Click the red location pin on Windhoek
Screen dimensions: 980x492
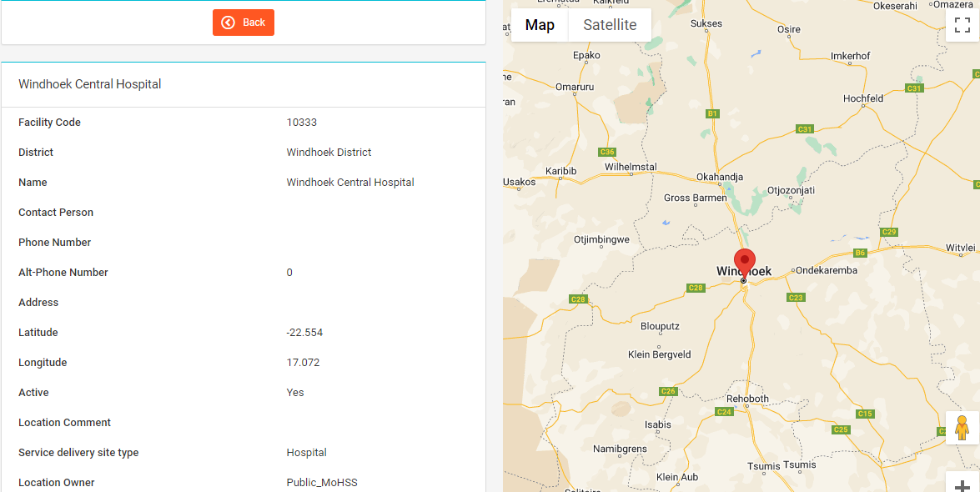coord(744,262)
